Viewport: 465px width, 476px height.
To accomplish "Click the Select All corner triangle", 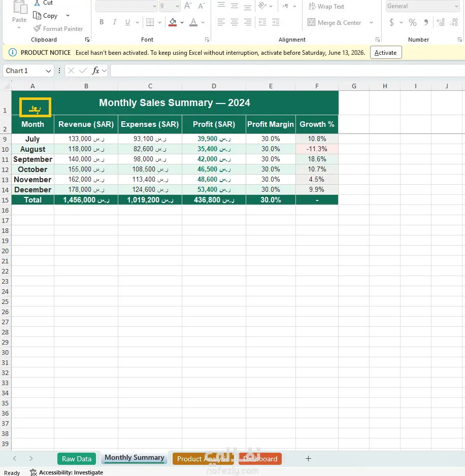I will tap(7, 86).
